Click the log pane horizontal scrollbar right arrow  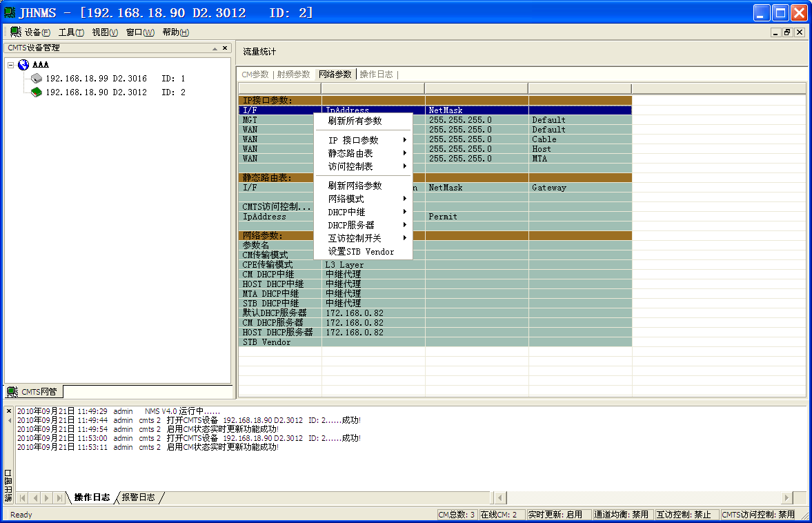pyautogui.click(x=787, y=497)
